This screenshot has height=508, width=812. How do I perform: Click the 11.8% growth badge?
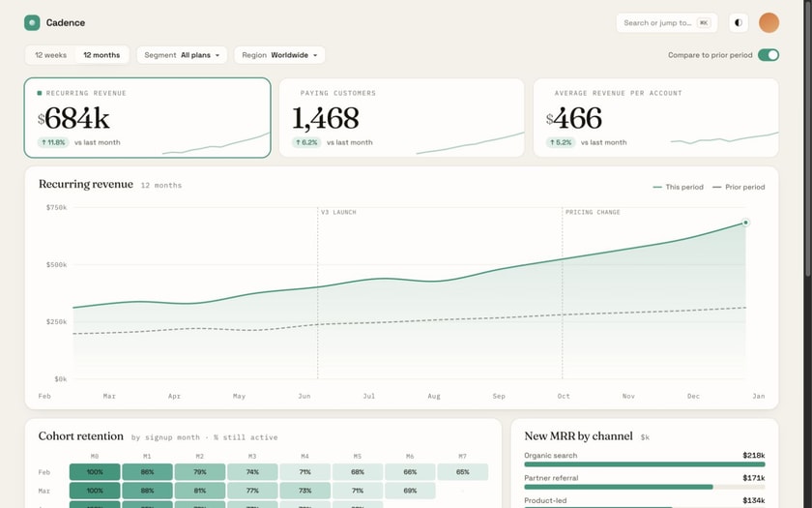[53, 142]
